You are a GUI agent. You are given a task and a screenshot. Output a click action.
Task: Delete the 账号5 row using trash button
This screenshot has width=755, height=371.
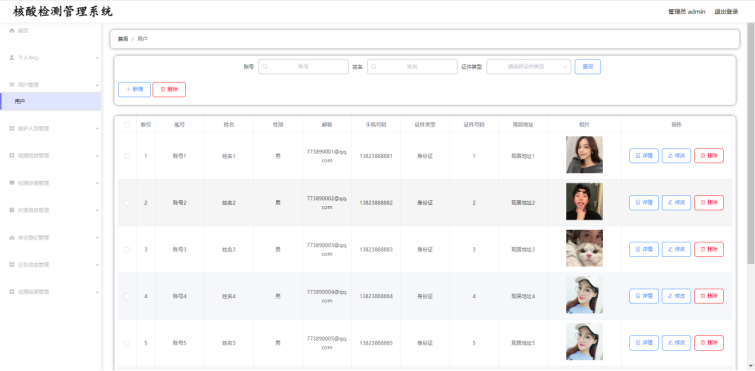pyautogui.click(x=709, y=343)
